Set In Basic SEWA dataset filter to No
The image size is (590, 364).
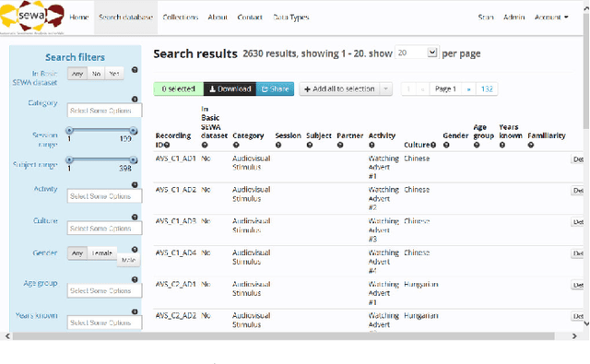pyautogui.click(x=96, y=74)
